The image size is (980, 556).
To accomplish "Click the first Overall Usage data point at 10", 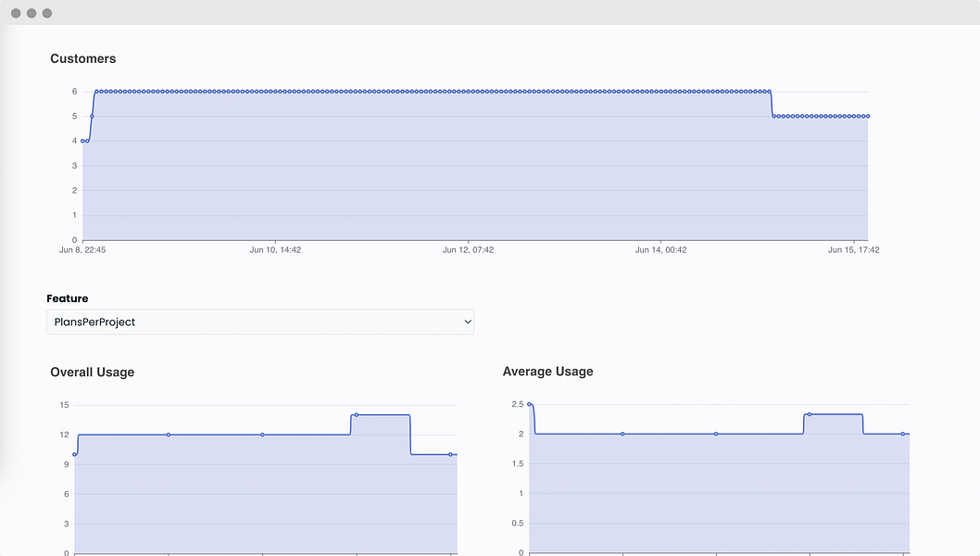I will point(74,455).
